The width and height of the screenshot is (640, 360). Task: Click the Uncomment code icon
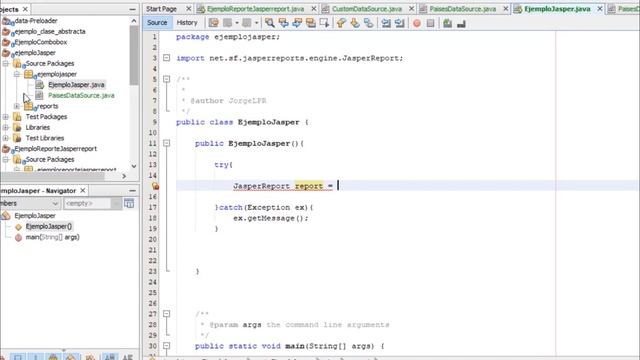click(x=462, y=23)
